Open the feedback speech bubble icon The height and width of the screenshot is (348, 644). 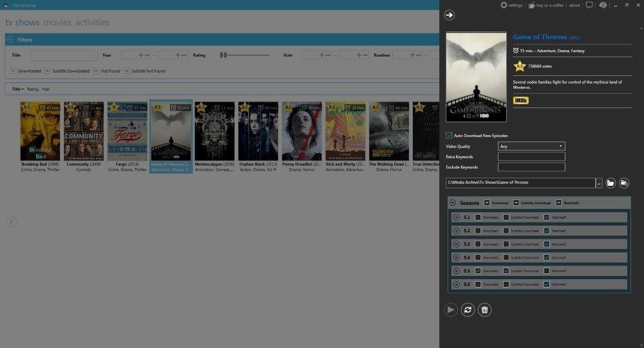click(589, 5)
